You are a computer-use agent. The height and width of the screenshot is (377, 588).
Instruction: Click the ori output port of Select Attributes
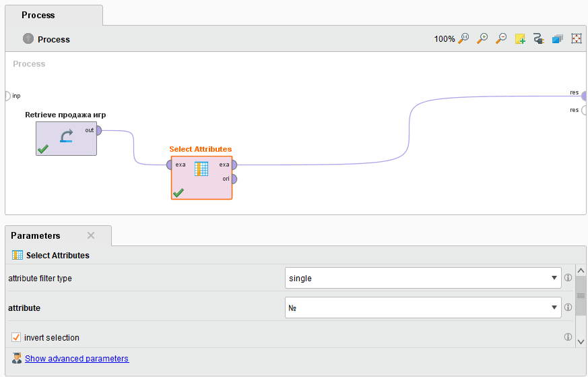click(x=234, y=179)
